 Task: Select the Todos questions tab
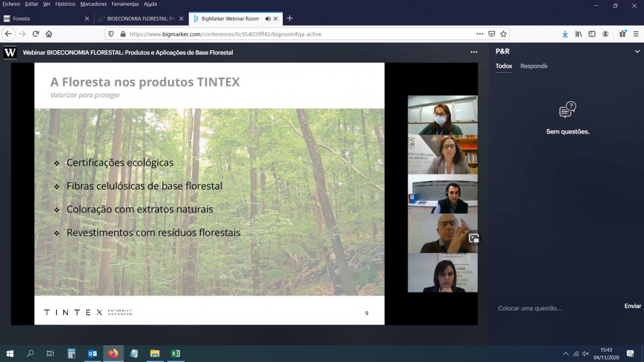(x=504, y=66)
